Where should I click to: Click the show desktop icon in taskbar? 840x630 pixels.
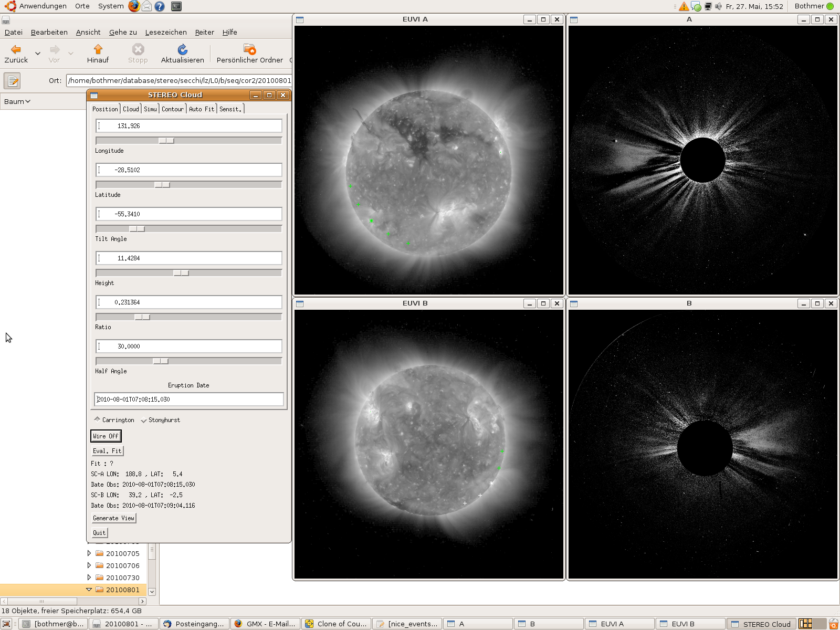click(x=6, y=624)
